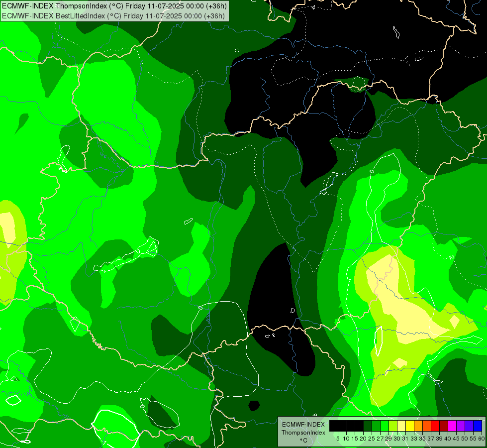Select the orange 33–35 legend swatch
The height and width of the screenshot is (448, 487).
point(418,426)
